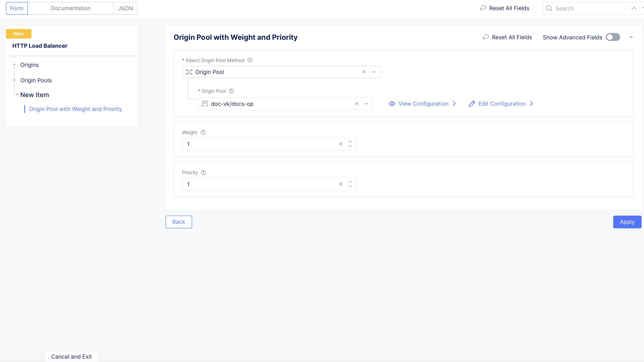The image size is (644, 362).
Task: Clear the Priority field value
Action: pos(341,184)
